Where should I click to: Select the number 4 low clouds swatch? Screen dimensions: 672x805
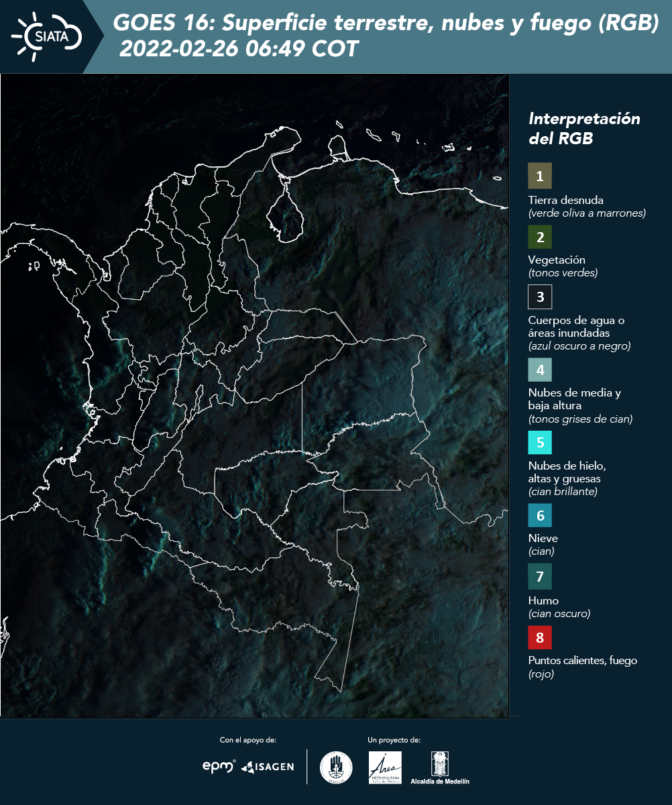540,369
